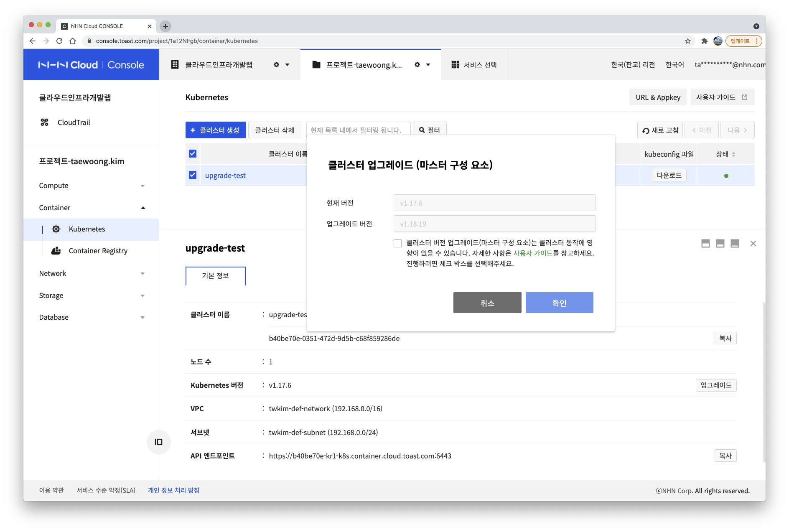Click the 서비스 선택 grid icon
This screenshot has height=532, width=789.
[456, 65]
